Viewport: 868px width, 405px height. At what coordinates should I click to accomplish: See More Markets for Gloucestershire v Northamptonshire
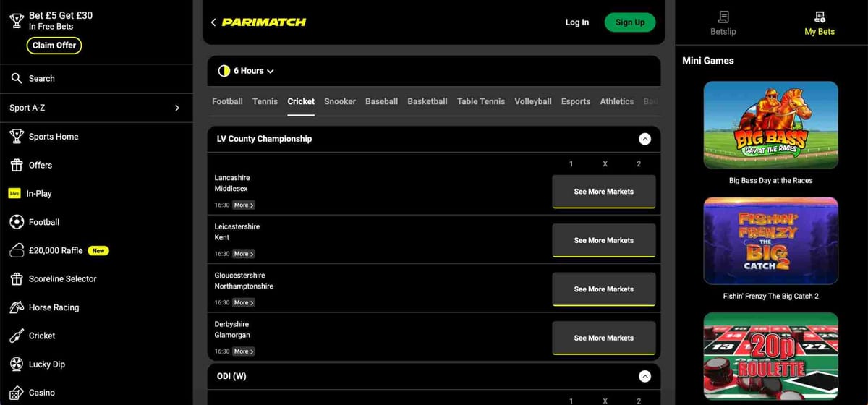[x=604, y=289]
